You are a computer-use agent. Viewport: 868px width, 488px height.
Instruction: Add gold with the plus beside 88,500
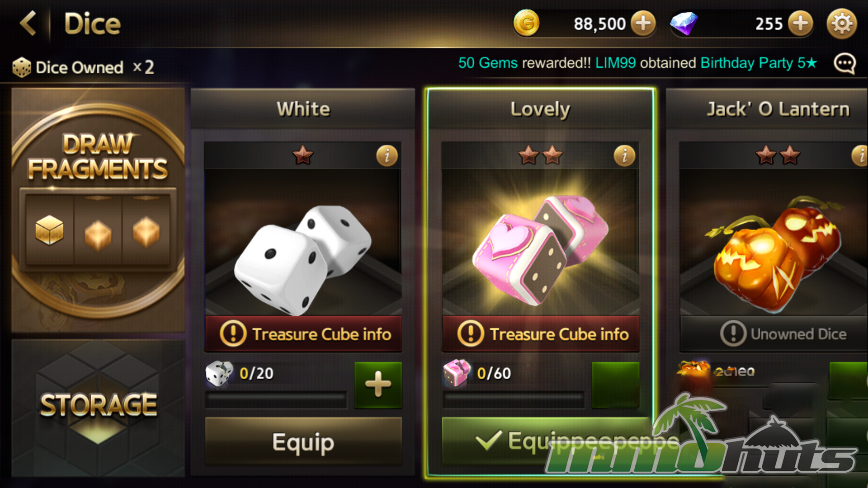point(643,23)
